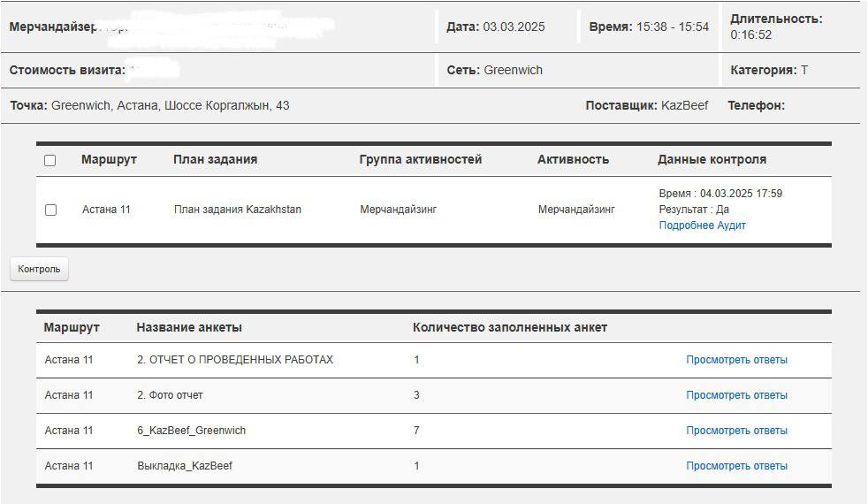
Task: Click the Активность column header
Action: click(x=573, y=160)
